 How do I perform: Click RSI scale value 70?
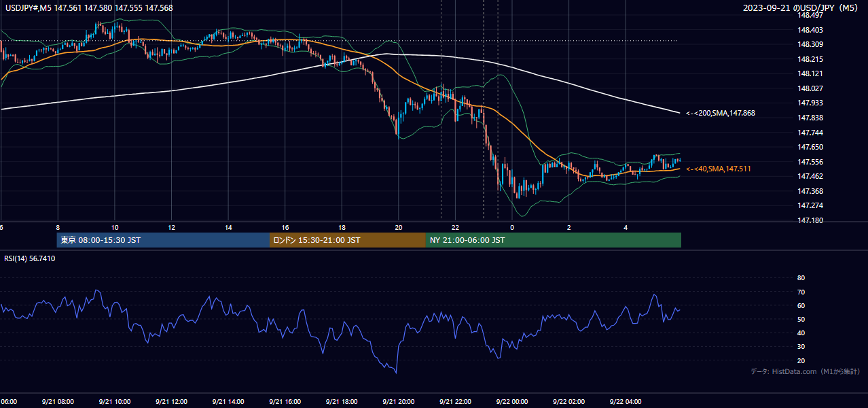[x=801, y=292]
